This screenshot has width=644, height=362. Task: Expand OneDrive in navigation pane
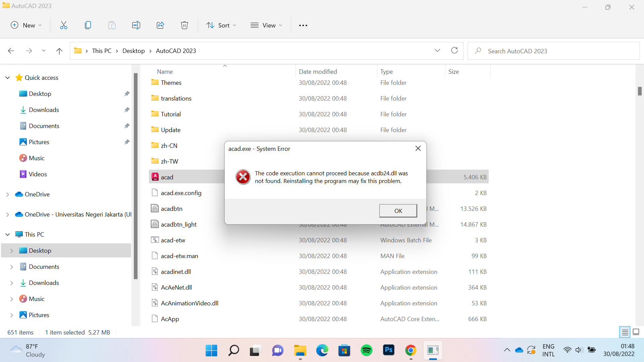click(8, 194)
